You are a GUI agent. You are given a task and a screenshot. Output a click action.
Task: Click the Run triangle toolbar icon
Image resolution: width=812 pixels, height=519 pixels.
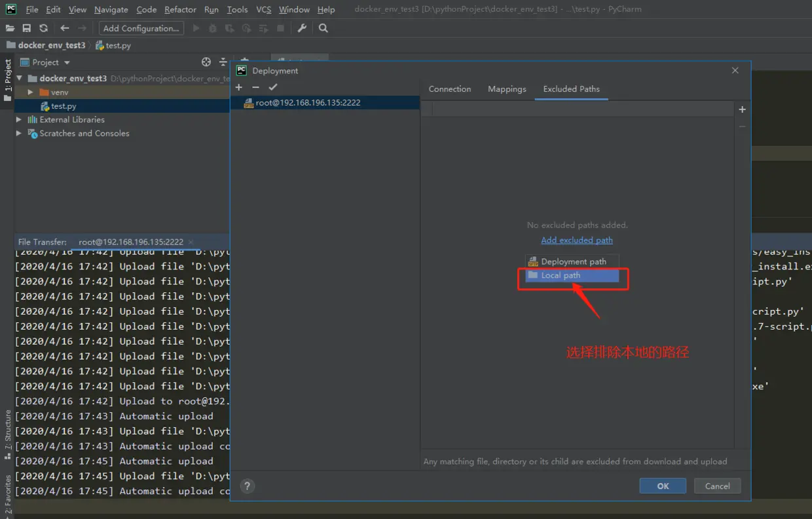point(196,28)
